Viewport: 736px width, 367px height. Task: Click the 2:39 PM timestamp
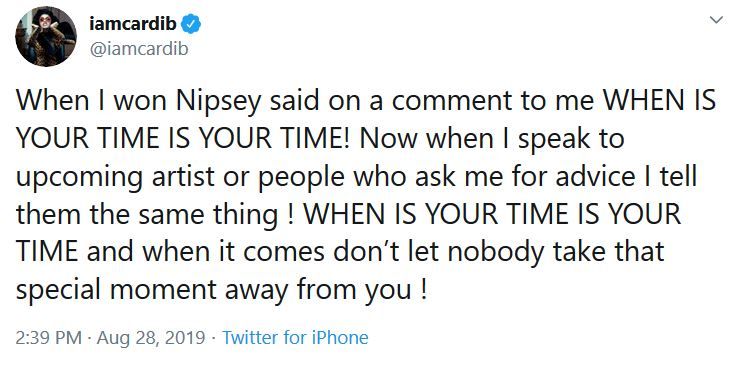point(48,337)
